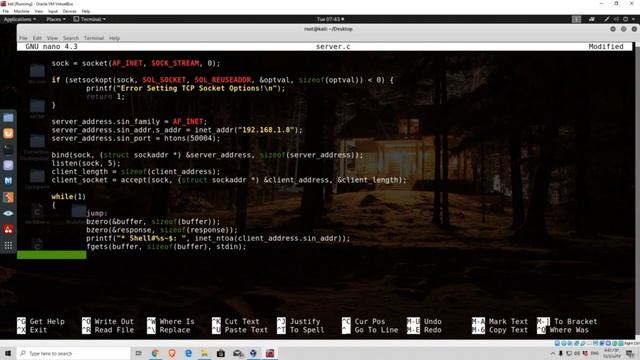This screenshot has width=640, height=360.
Task: Open the VirtualBox Devices menu
Action: pos(69,11)
